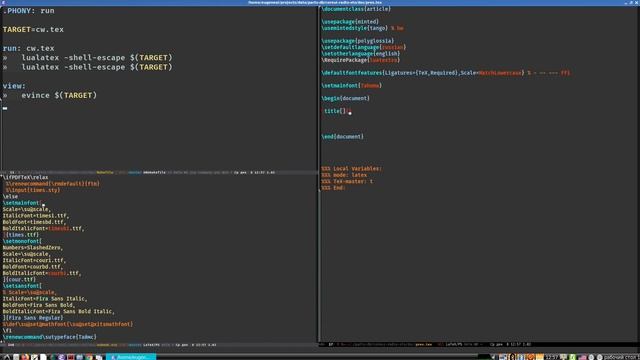The image size is (640, 360).
Task: Click '\end{document}' line
Action: tap(342, 137)
